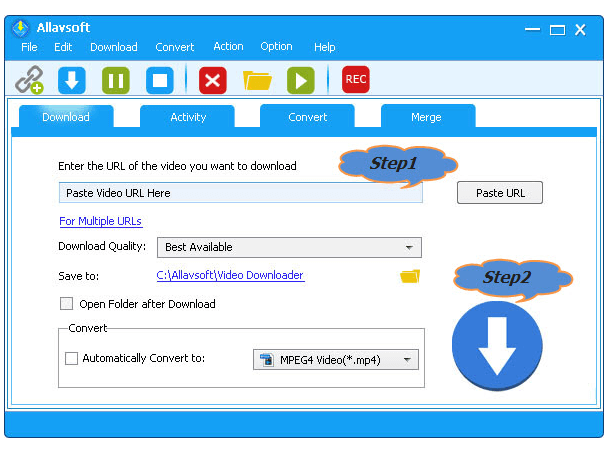
Task: Switch to the Merge tab
Action: tap(426, 117)
